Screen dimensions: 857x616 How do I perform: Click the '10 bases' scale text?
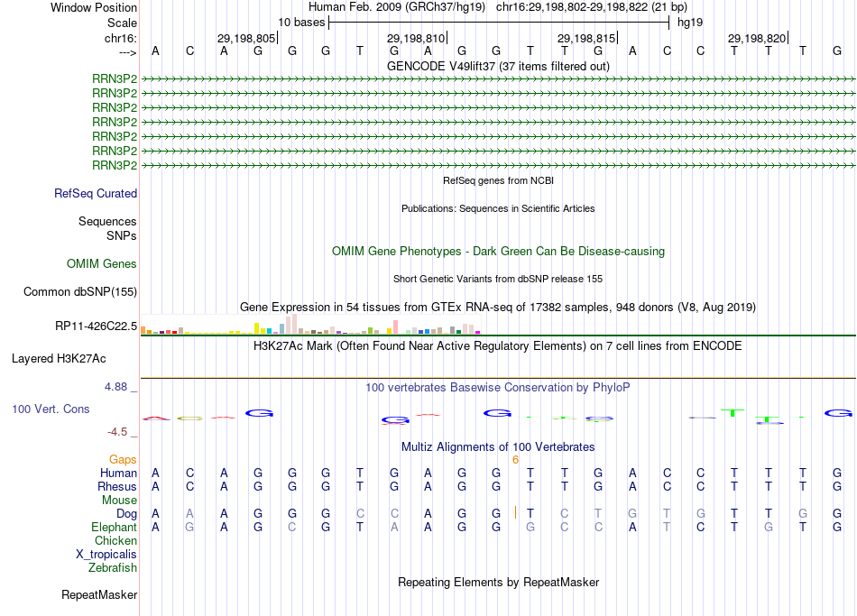click(x=301, y=23)
